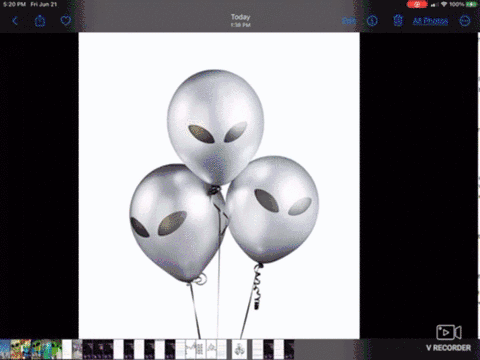This screenshot has height=360, width=480.
Task: Open the share sheet icon
Action: [40, 21]
